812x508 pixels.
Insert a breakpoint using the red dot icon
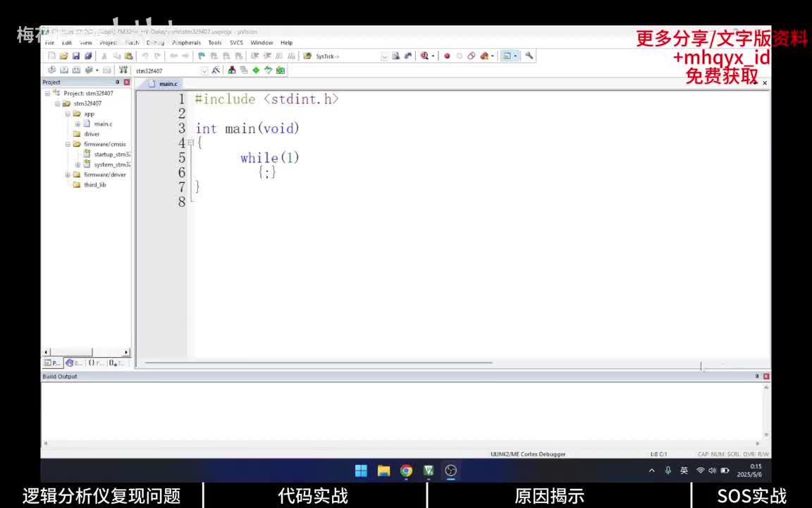click(x=447, y=56)
